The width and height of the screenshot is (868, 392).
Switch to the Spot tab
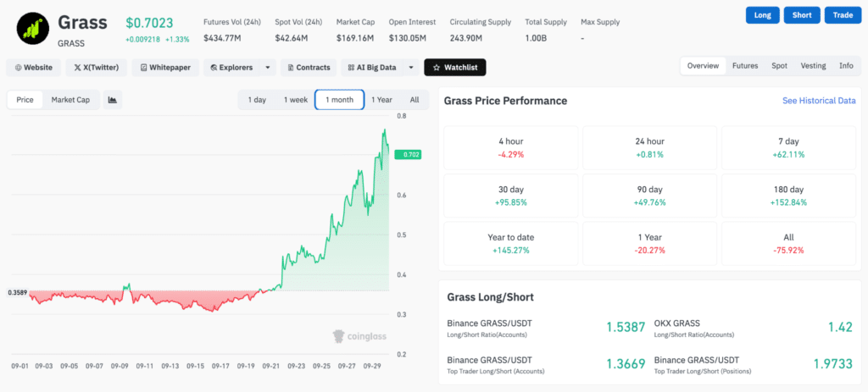pyautogui.click(x=780, y=66)
